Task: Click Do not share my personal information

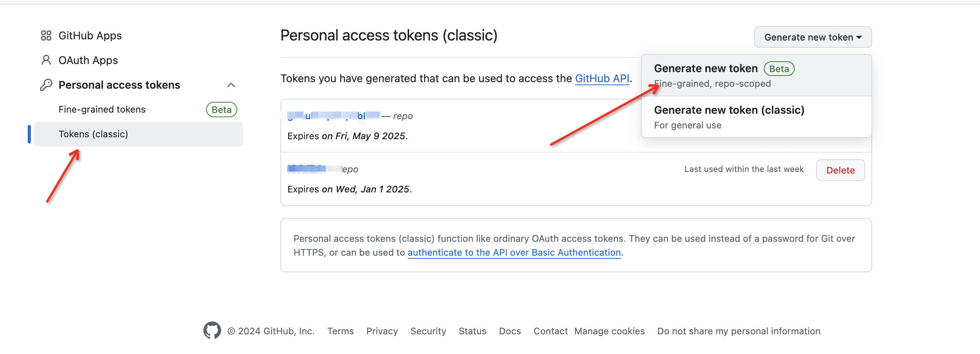Action: tap(739, 331)
